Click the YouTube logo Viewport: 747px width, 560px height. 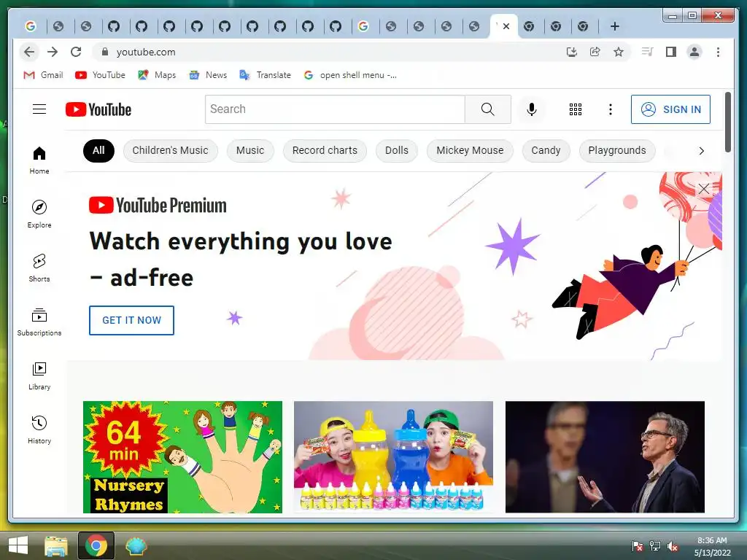pyautogui.click(x=98, y=109)
